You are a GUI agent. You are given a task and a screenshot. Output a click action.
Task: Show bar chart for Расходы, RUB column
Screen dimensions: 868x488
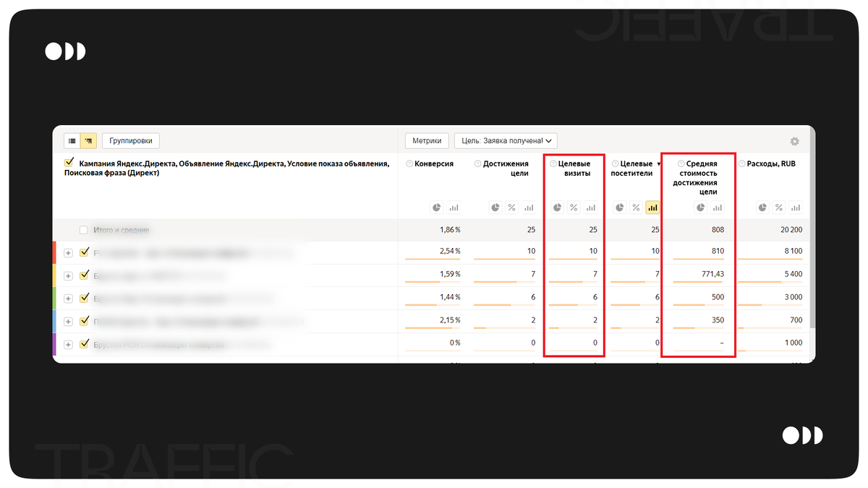coord(796,207)
